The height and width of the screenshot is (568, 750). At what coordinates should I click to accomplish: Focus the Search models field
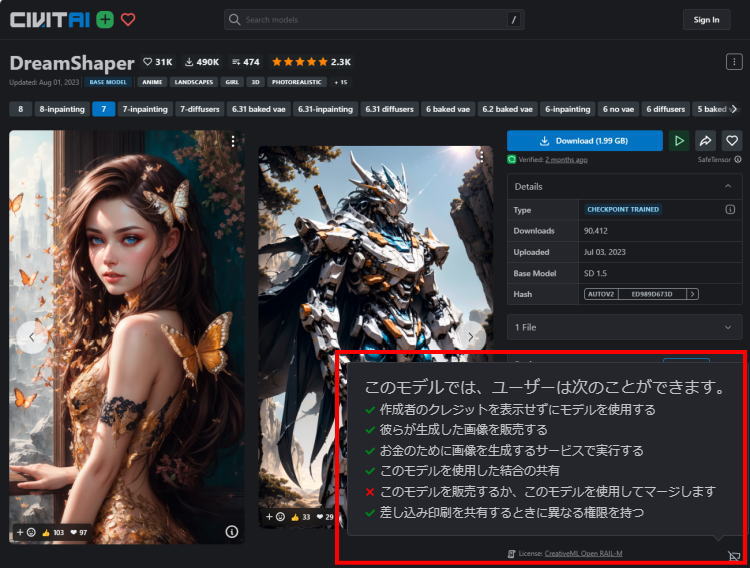(374, 20)
